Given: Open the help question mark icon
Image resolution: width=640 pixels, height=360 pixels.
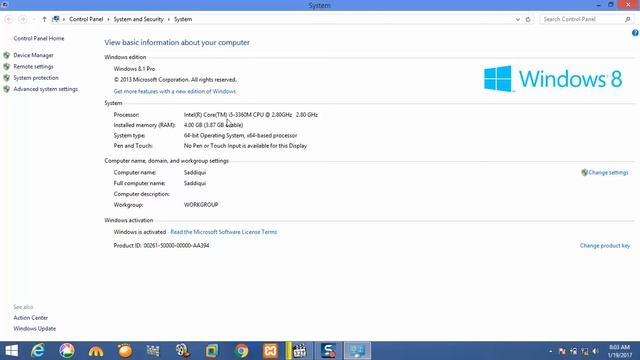Looking at the screenshot, I should [635, 33].
